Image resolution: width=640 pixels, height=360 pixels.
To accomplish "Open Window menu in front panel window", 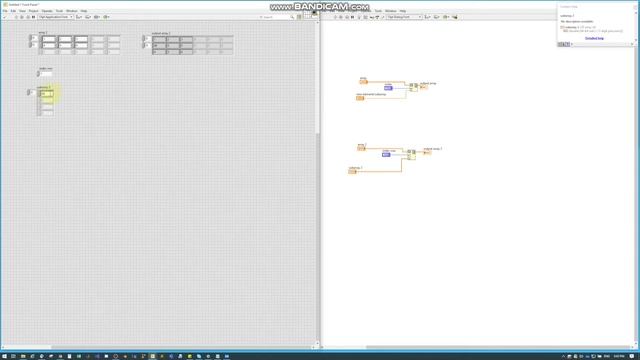I will [71, 11].
